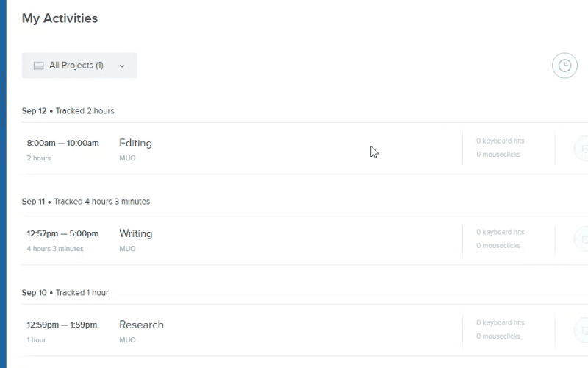The image size is (588, 368).
Task: Open the icon at the Research row's right edge
Action: coord(582,330)
